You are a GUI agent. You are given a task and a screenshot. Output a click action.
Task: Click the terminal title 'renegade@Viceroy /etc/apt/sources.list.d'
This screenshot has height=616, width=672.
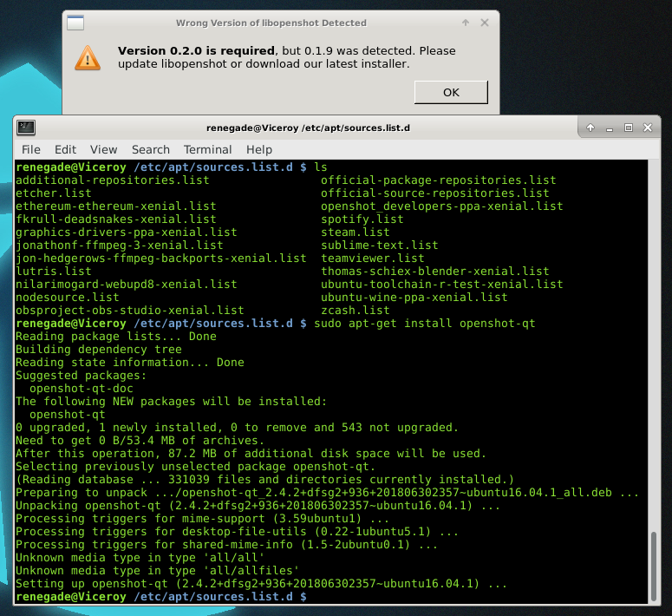click(x=308, y=128)
